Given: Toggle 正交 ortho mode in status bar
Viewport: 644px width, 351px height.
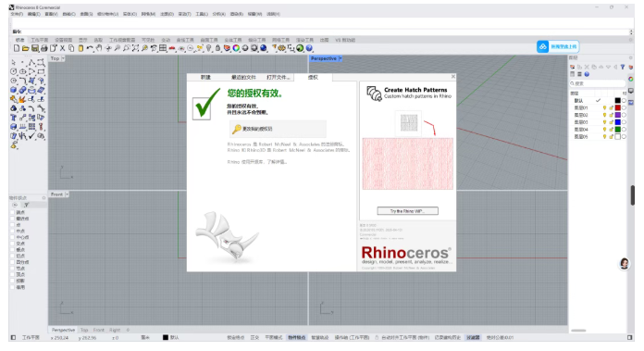Looking at the screenshot, I should pyautogui.click(x=255, y=337).
